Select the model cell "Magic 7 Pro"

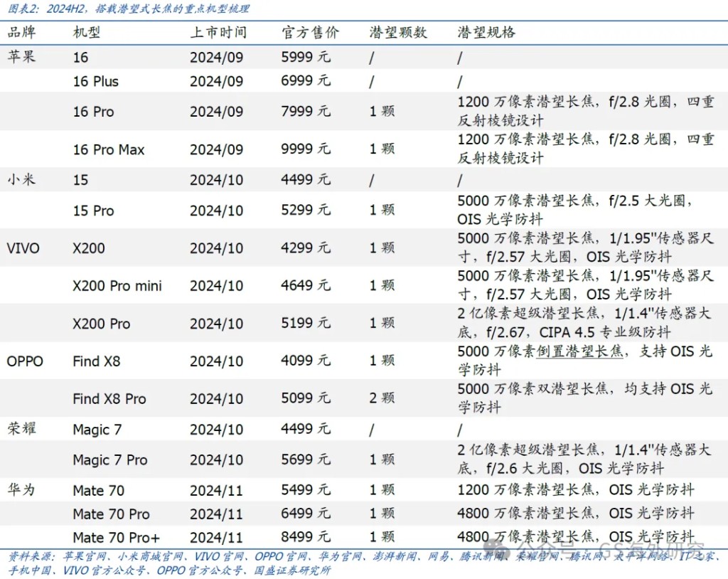coord(110,460)
